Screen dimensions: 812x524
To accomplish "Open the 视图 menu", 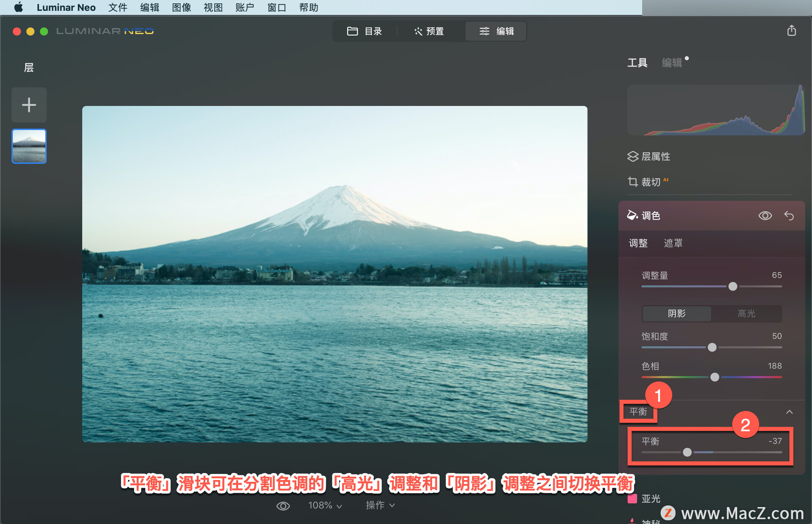I will point(213,7).
